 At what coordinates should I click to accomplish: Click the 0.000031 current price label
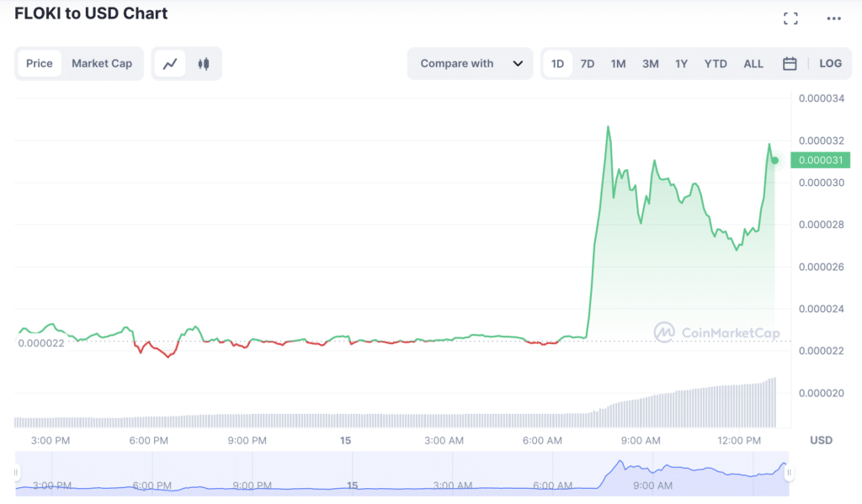820,161
